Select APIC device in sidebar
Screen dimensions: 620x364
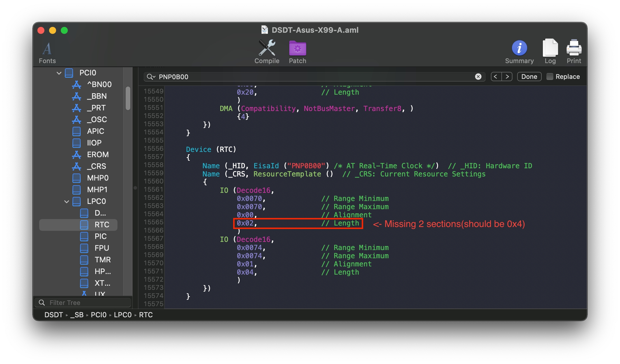[x=96, y=131]
